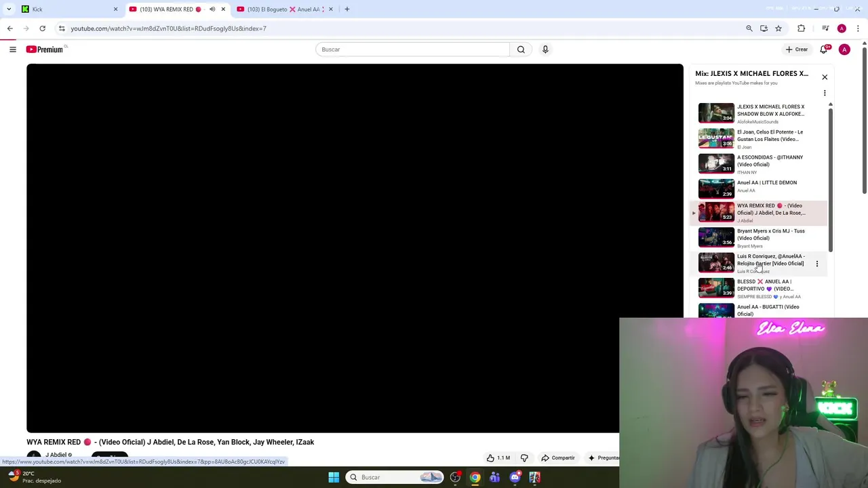Image resolution: width=868 pixels, height=488 pixels.
Task: Focus the browser address bar URL
Action: pyautogui.click(x=168, y=28)
